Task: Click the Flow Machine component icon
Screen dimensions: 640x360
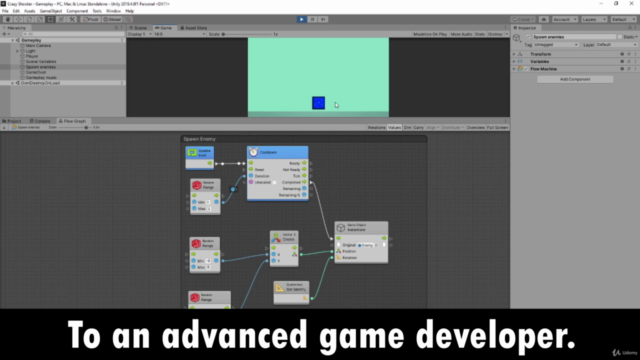Action: (520, 69)
